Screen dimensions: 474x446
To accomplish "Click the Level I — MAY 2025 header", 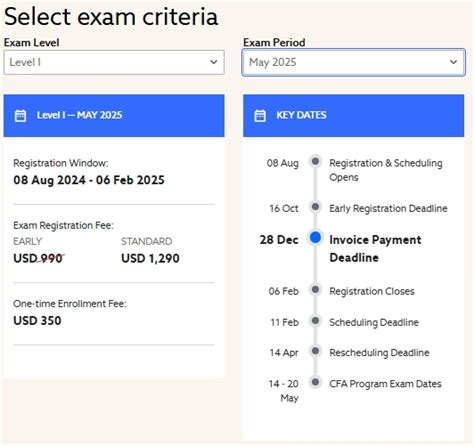I will [x=114, y=116].
